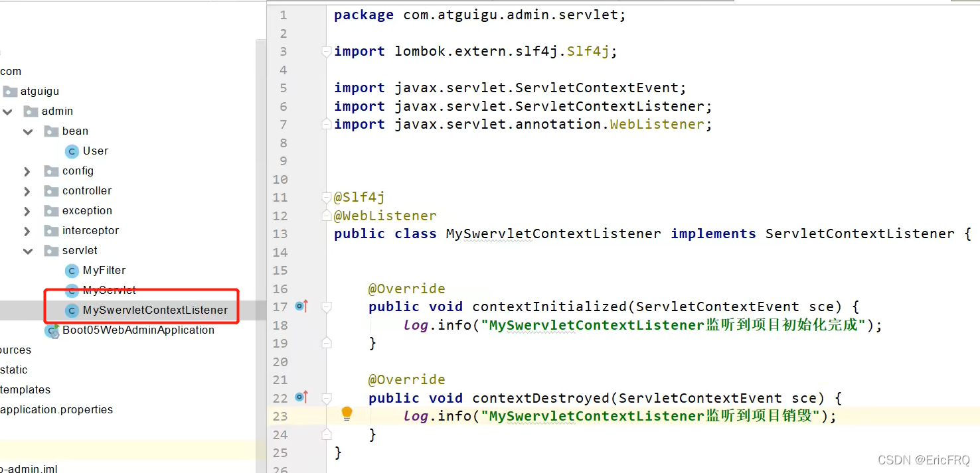980x473 pixels.
Task: Collapse the admin folder chevron
Action: click(8, 111)
